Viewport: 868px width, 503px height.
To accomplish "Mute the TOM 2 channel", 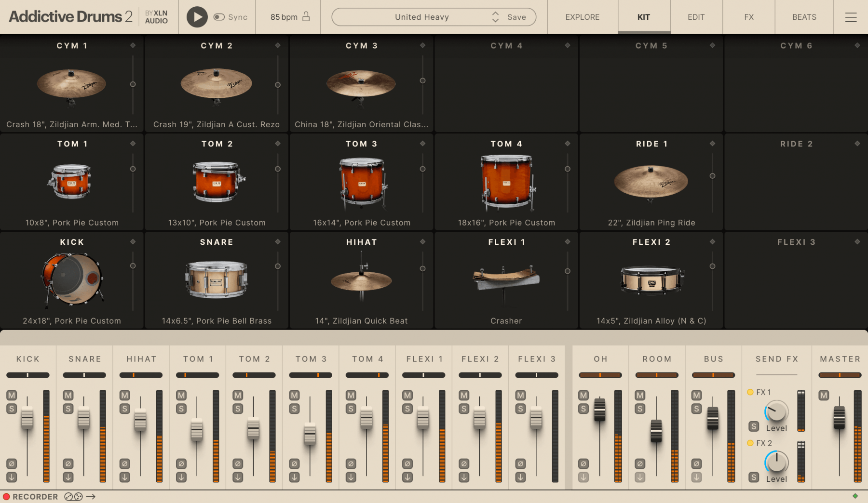I will [x=238, y=395].
